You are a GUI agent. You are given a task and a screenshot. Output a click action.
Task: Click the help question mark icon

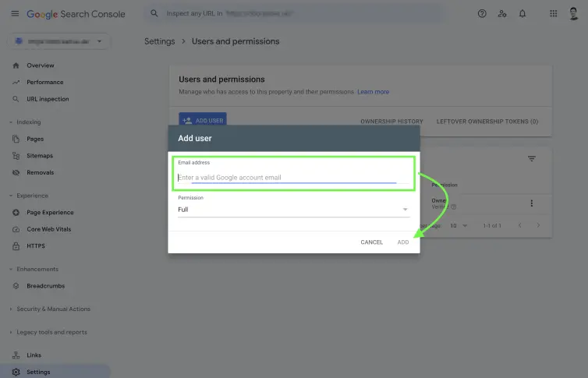click(482, 14)
